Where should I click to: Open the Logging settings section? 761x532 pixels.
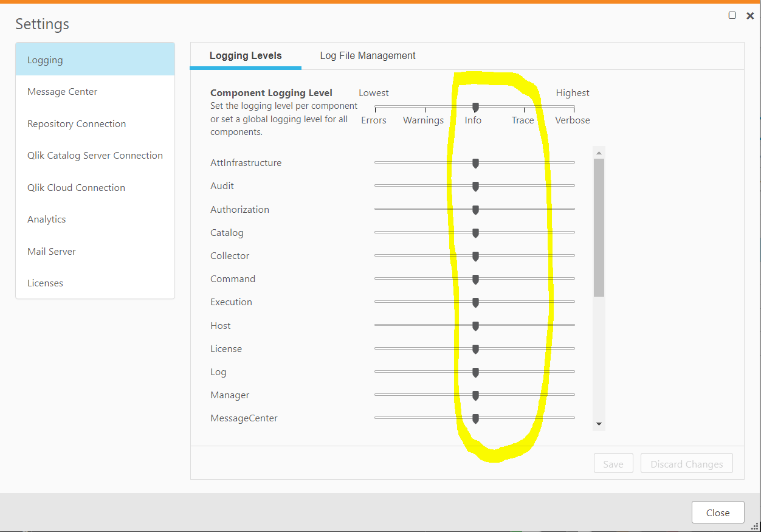(x=95, y=60)
